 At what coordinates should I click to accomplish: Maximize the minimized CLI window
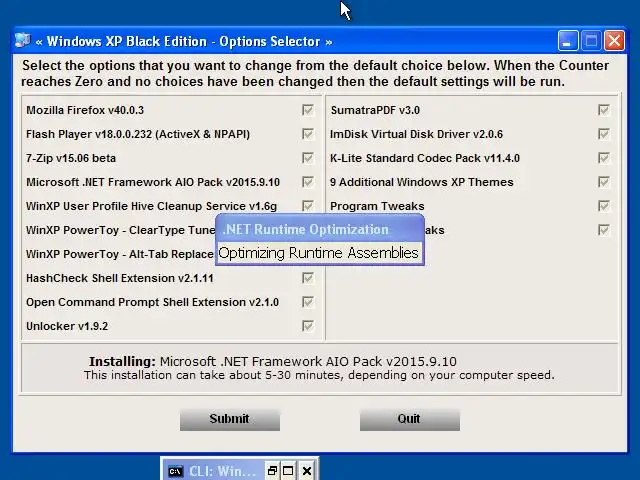coord(288,471)
